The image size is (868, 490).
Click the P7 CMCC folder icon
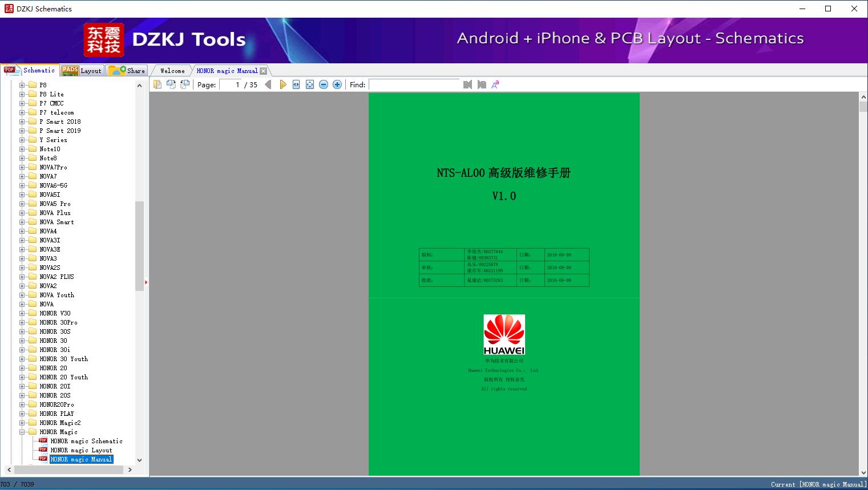click(x=33, y=103)
